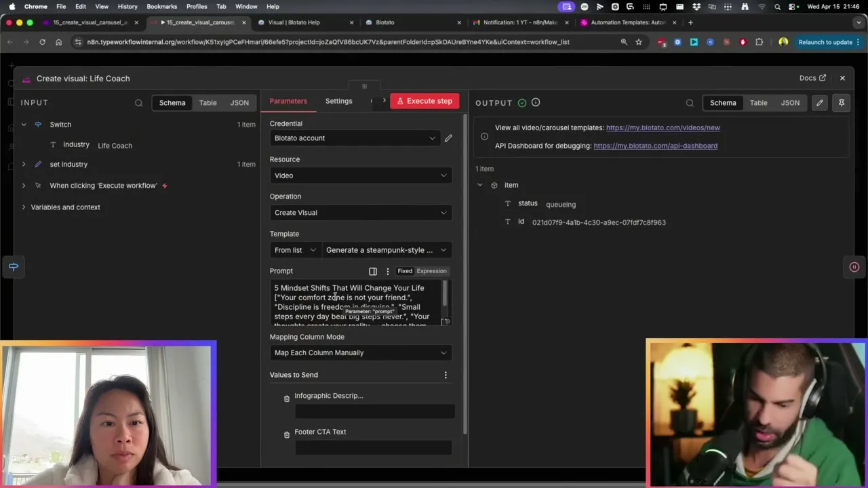The height and width of the screenshot is (488, 868).
Task: Switch Prompt to Expression mode
Action: pyautogui.click(x=431, y=271)
